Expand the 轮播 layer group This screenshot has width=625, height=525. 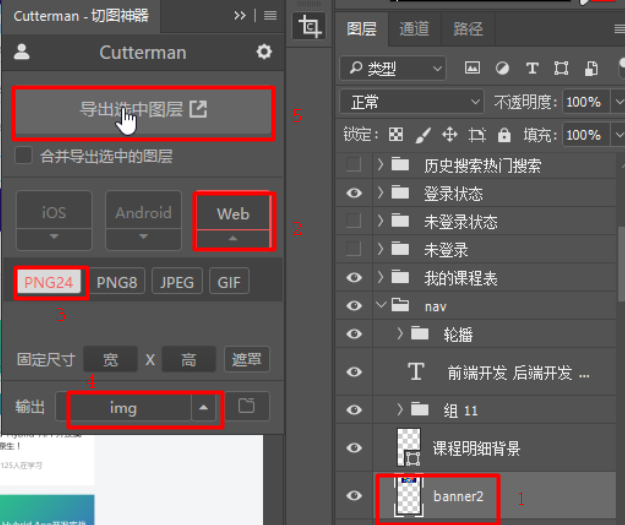tap(401, 333)
